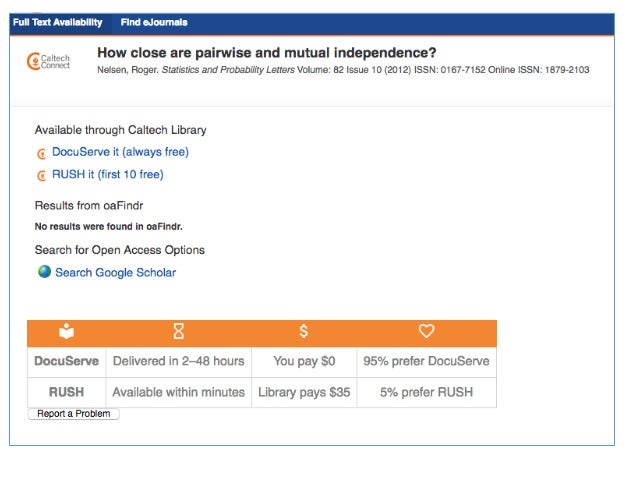Click the 'Delivered in 2–48 hours' cell
Viewport: 638px width, 479px height.
[x=179, y=361]
